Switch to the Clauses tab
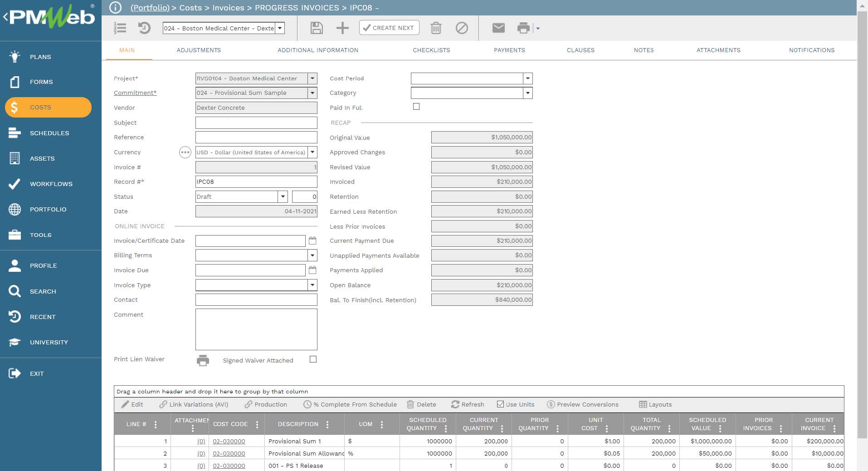The width and height of the screenshot is (868, 471). tap(580, 50)
